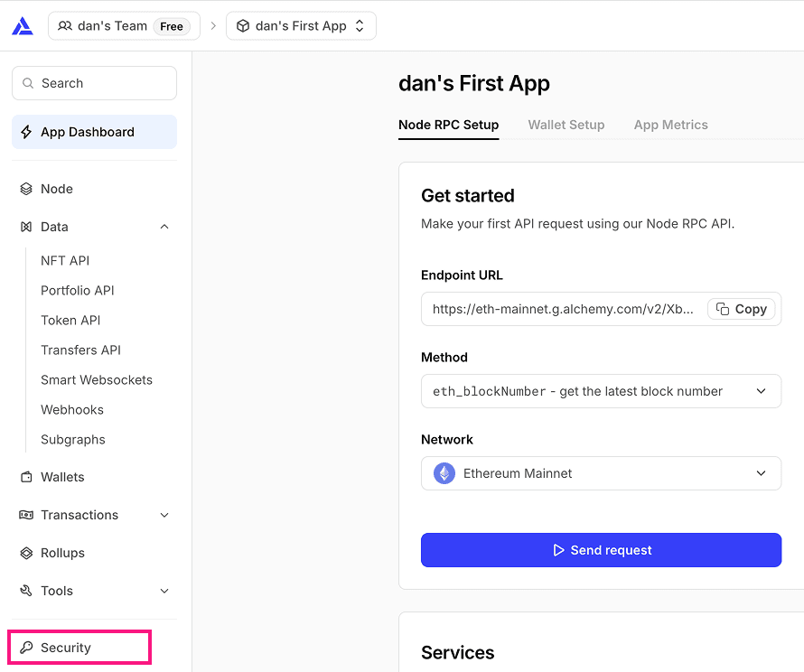
Task: Switch to the Wallet Setup tab
Action: coord(566,125)
